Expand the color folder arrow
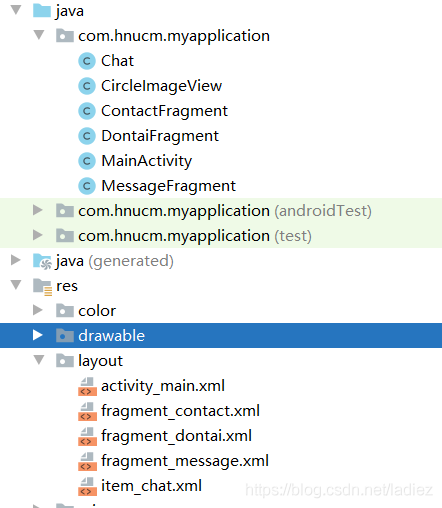The height and width of the screenshot is (508, 442). 38,310
